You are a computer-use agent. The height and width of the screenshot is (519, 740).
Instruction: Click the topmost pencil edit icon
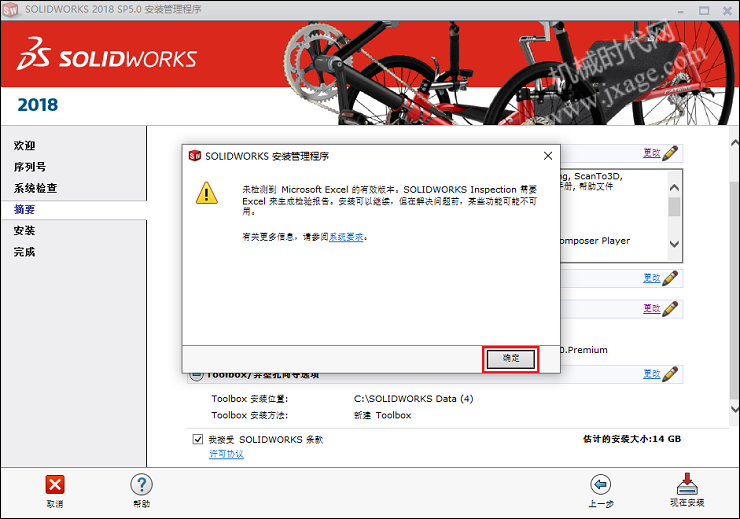(x=670, y=153)
